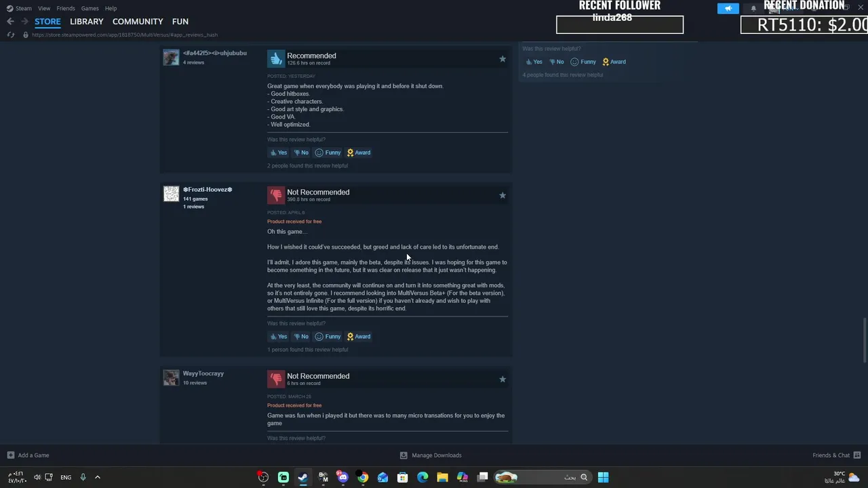Open the Friends menu
Viewport: 868px width, 488px height.
tap(66, 8)
